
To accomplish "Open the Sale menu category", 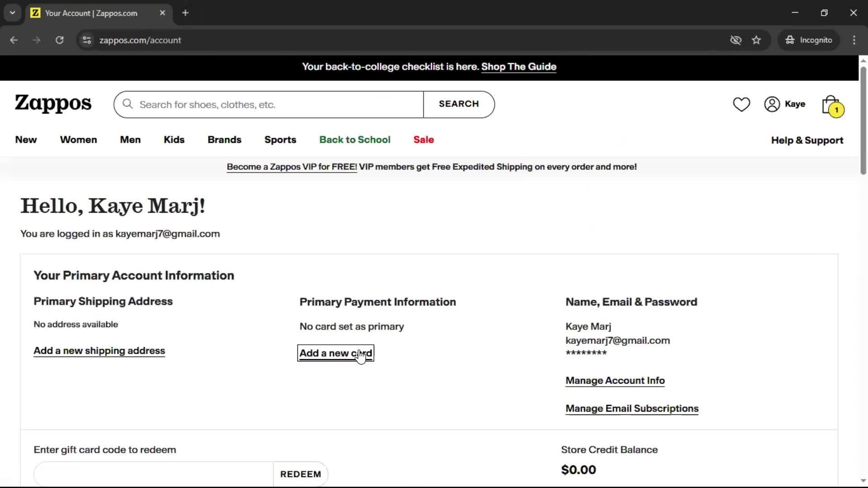I will (424, 140).
